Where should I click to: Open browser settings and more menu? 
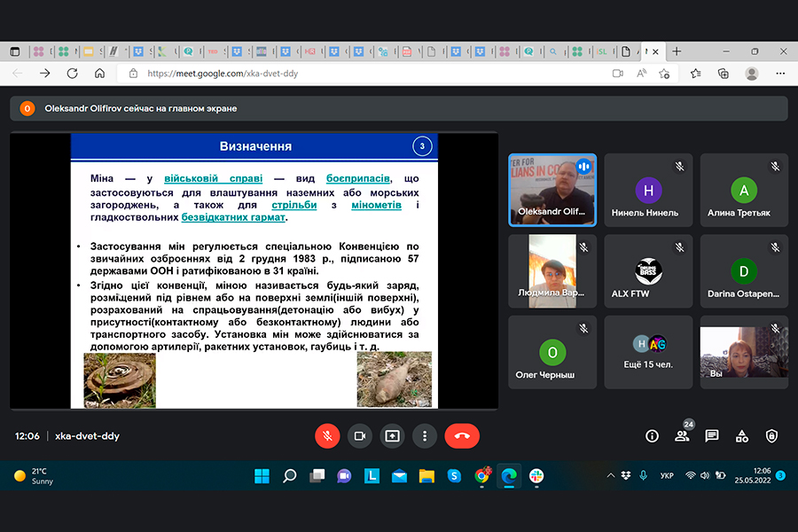[x=780, y=74]
